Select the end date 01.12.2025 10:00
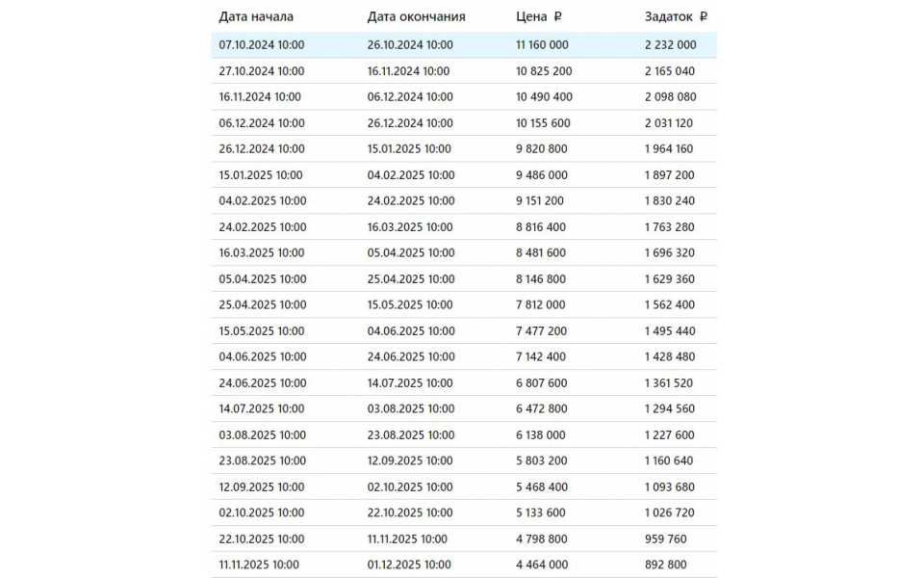The image size is (924, 578). click(409, 565)
